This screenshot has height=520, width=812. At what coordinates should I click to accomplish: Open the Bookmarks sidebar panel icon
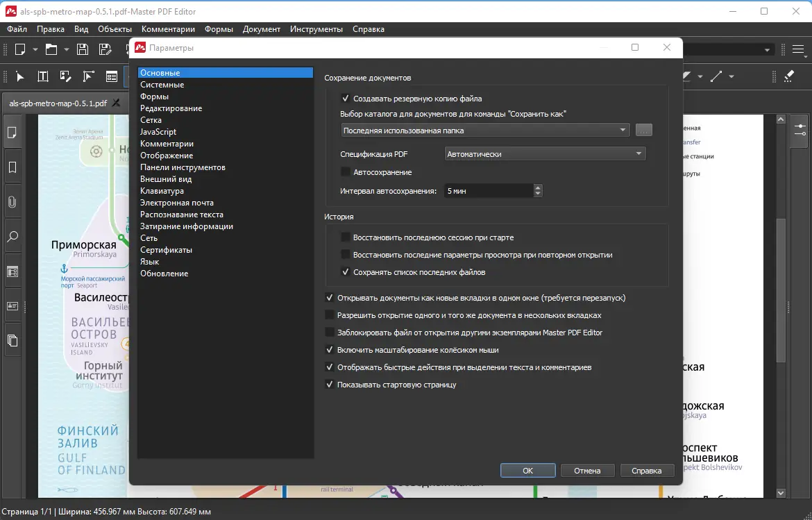[x=12, y=167]
